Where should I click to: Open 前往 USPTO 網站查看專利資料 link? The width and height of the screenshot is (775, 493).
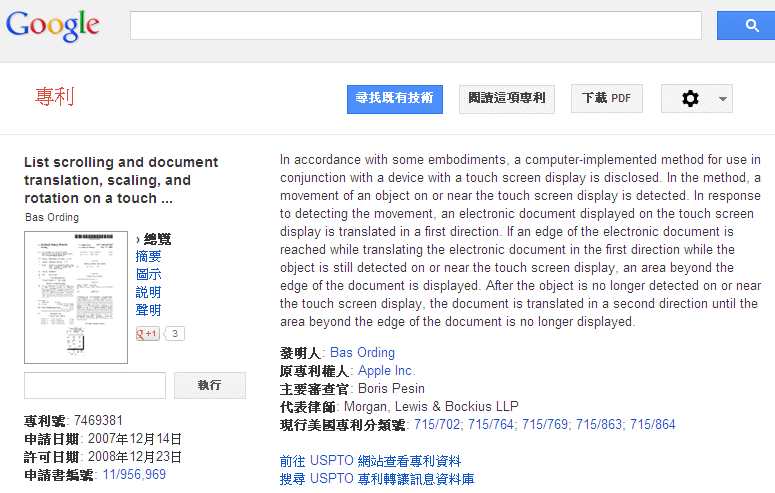click(370, 461)
